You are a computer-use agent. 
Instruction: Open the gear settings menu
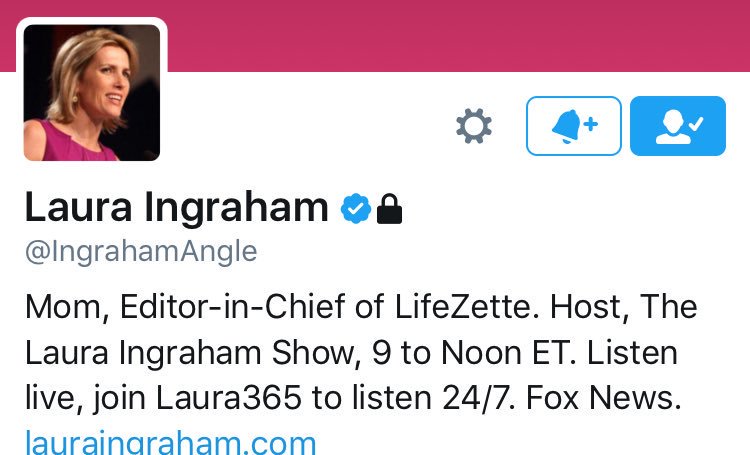pyautogui.click(x=474, y=126)
